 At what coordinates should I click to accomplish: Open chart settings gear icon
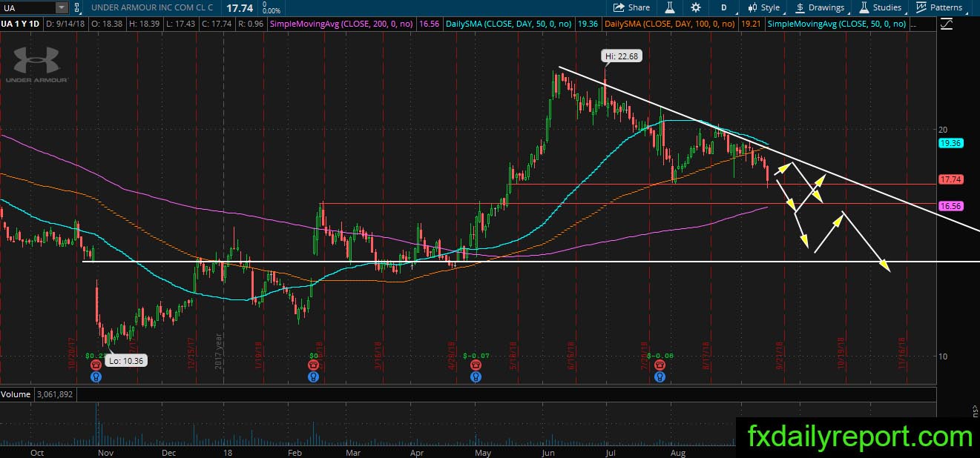tap(695, 7)
